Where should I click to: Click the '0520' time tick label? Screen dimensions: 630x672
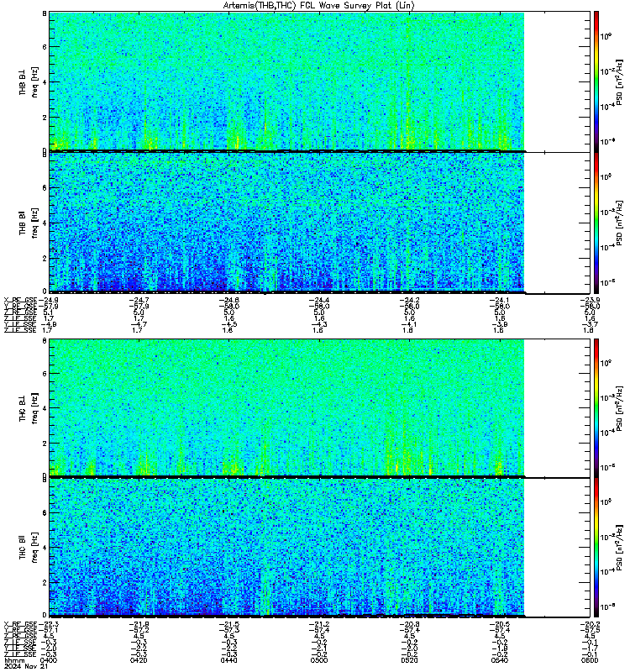click(x=410, y=660)
